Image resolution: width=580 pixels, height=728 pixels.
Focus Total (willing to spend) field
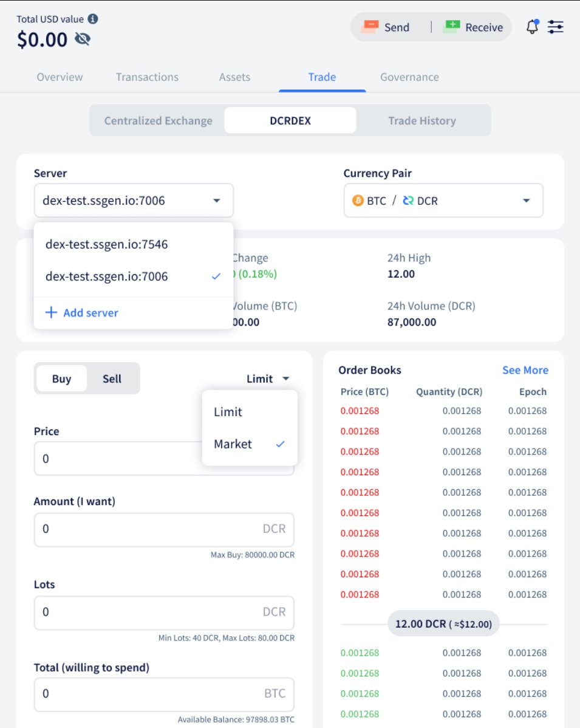pos(164,694)
